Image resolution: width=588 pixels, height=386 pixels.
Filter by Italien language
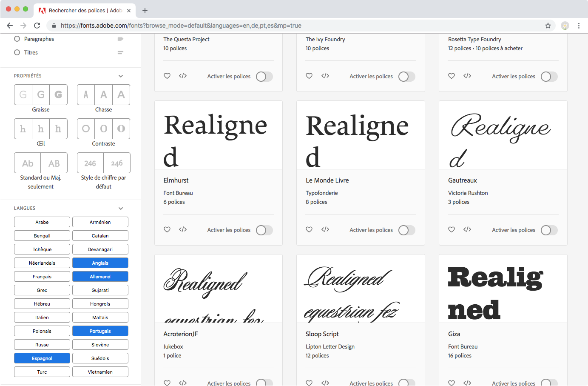click(x=42, y=317)
